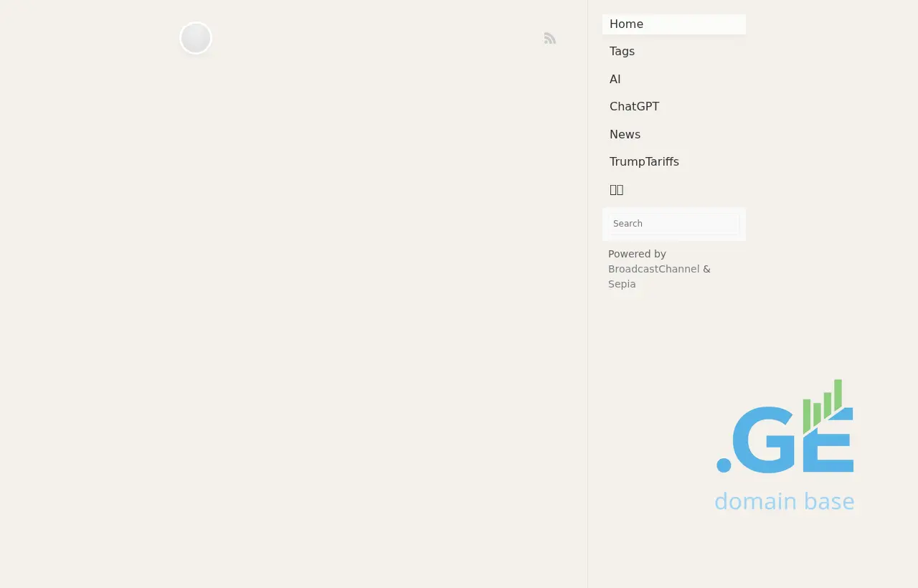Open the Tags page
The image size is (918, 588).
622,52
